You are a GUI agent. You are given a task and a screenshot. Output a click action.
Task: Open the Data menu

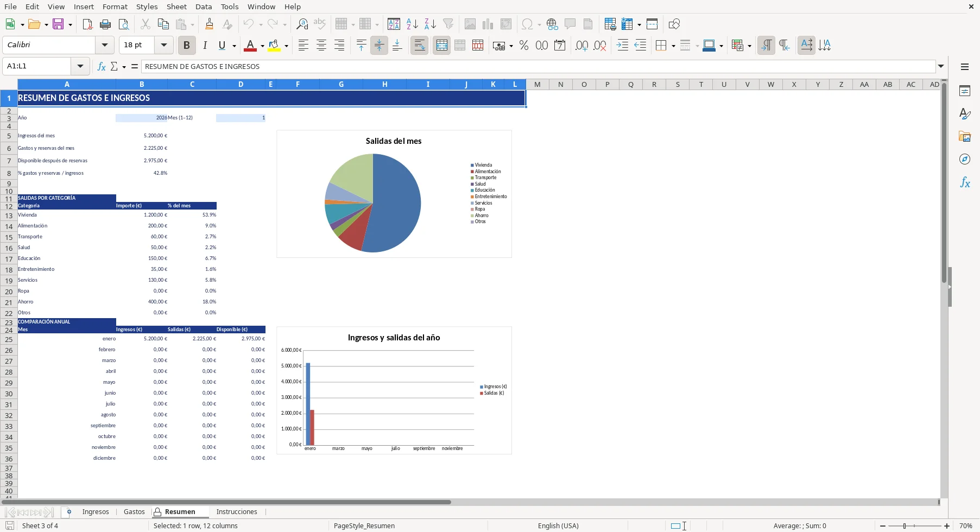204,7
